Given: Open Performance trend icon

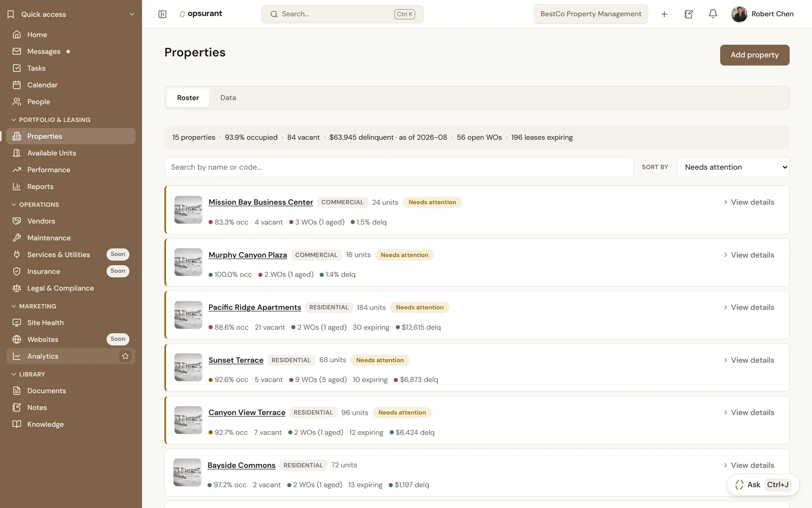Looking at the screenshot, I should [x=17, y=170].
